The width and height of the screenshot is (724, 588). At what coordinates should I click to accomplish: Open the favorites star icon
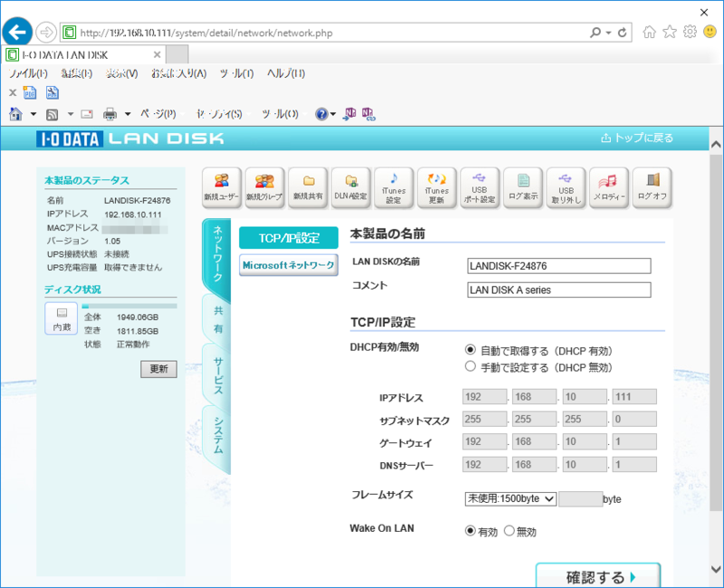(670, 32)
